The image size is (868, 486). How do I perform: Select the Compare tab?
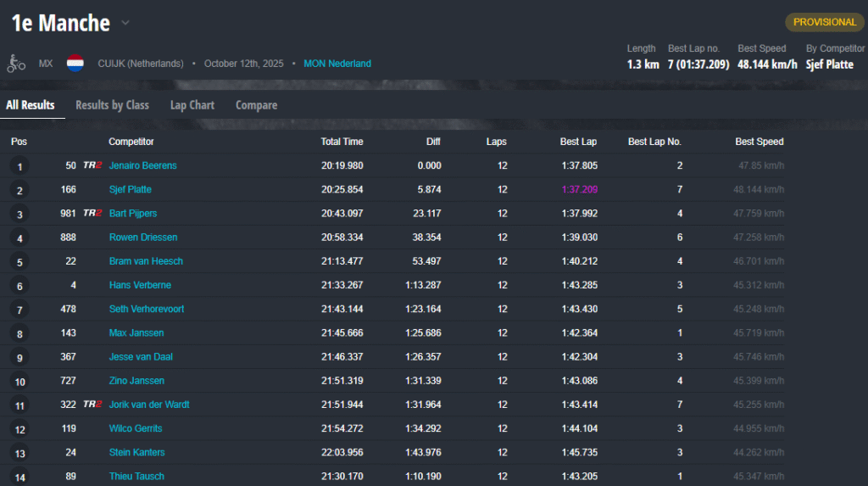pos(256,105)
